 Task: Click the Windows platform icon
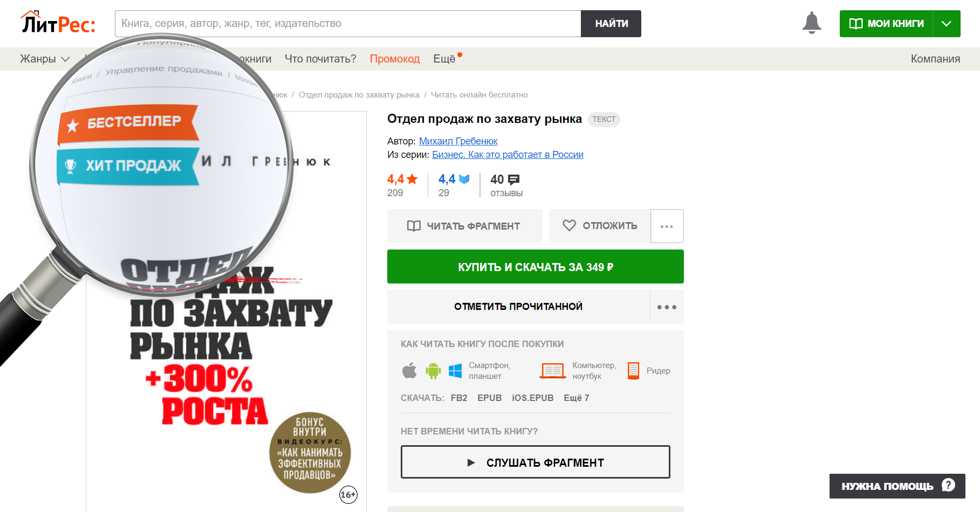(x=455, y=370)
